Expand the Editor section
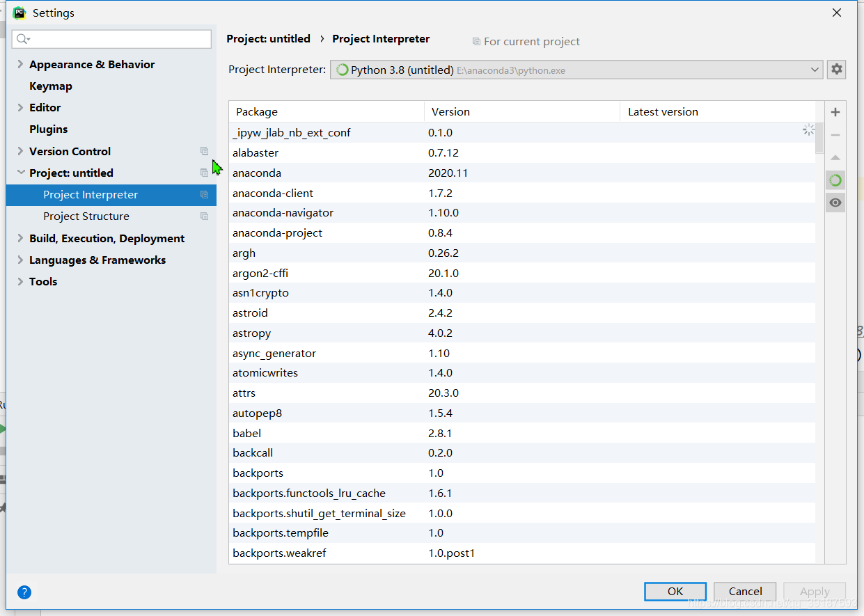 point(20,107)
